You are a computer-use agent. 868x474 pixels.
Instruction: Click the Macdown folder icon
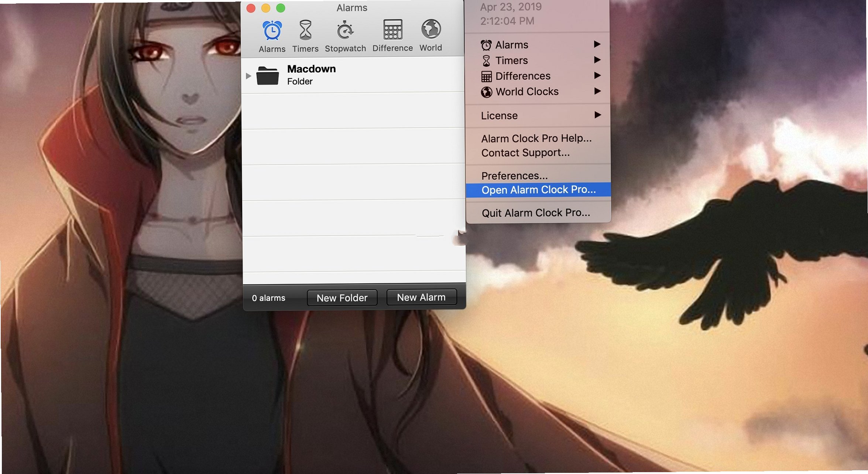pyautogui.click(x=267, y=75)
